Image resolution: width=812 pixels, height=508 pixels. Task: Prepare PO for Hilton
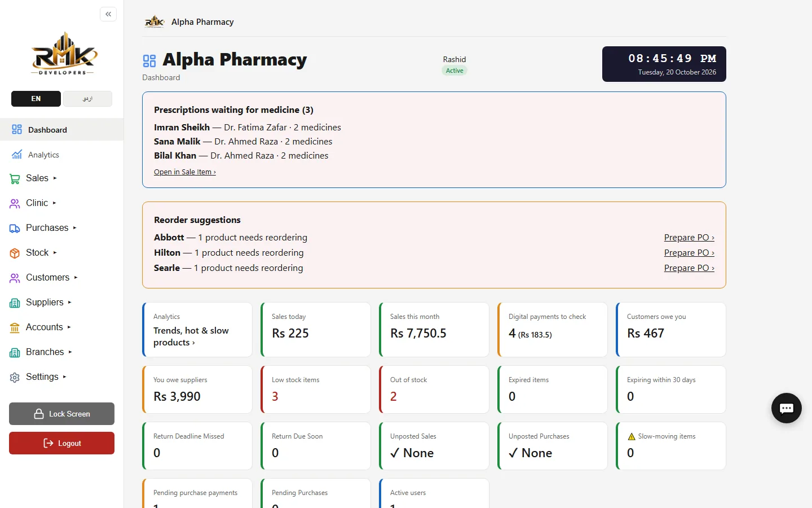coord(689,253)
